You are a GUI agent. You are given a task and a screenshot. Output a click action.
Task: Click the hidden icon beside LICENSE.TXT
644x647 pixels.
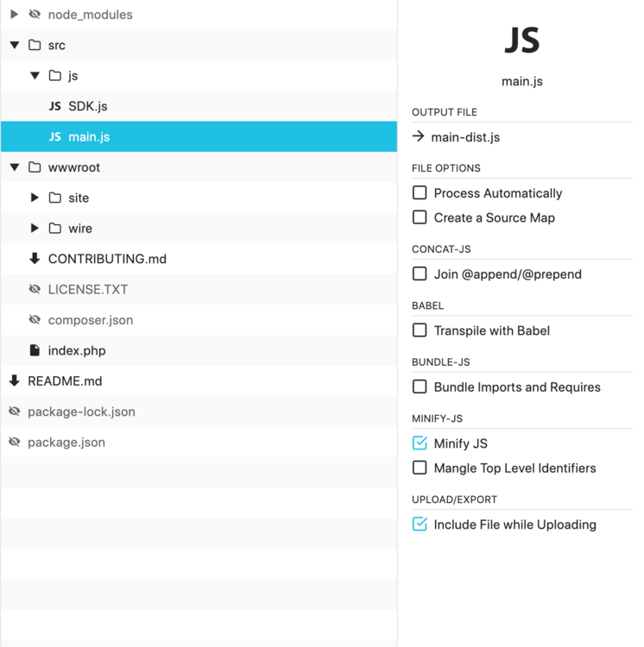coord(35,290)
